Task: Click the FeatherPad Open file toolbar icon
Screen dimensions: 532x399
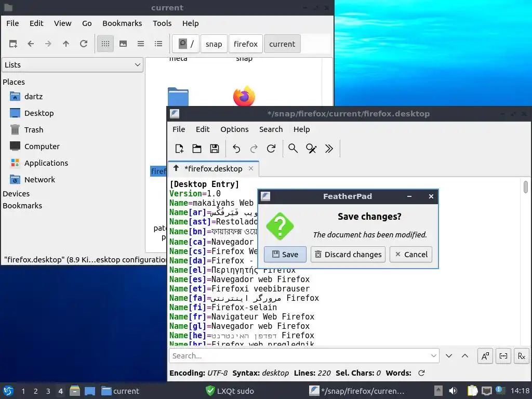Action: point(197,149)
